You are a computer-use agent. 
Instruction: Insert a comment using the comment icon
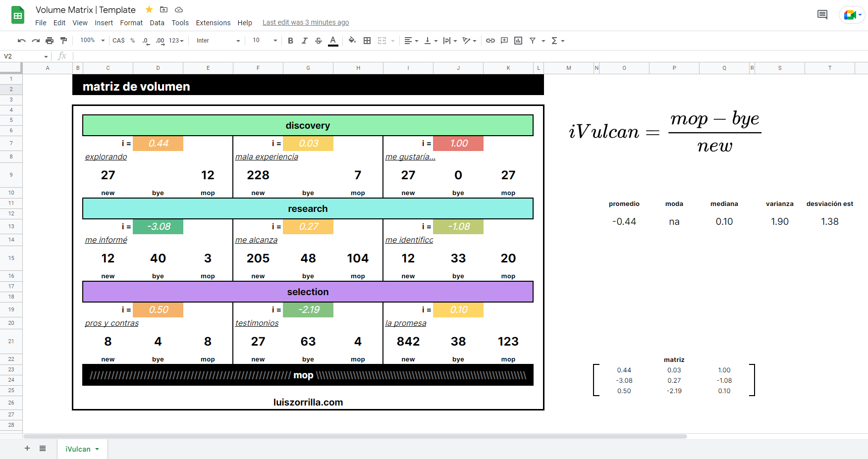tap(504, 41)
